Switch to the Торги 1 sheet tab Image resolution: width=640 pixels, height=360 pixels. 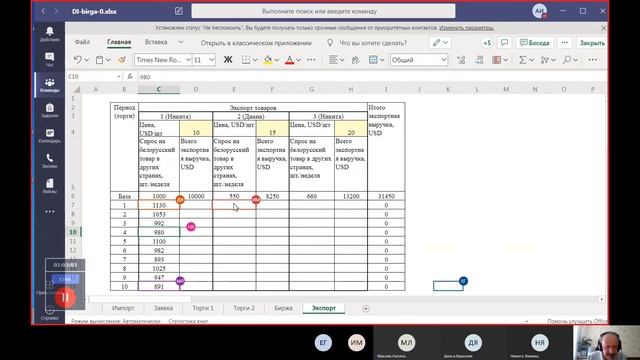click(x=203, y=308)
